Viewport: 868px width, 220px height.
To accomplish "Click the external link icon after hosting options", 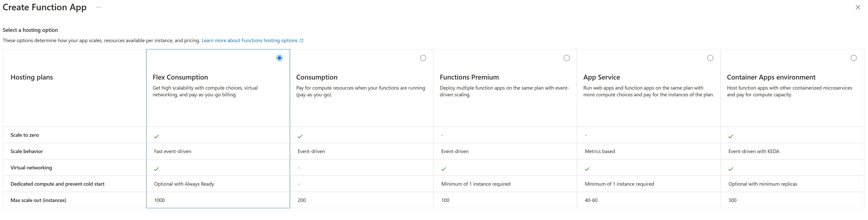I will coord(302,40).
